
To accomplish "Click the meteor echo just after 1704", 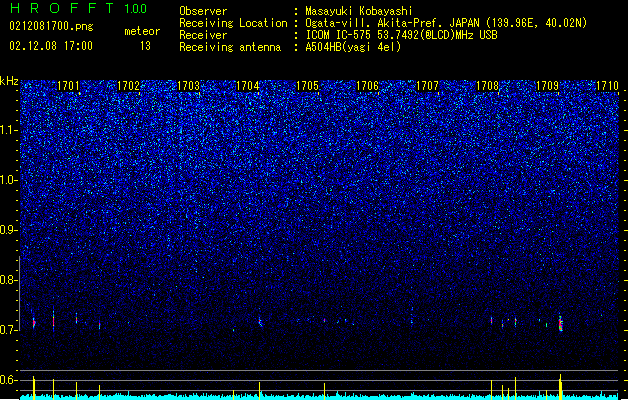I will click(260, 321).
